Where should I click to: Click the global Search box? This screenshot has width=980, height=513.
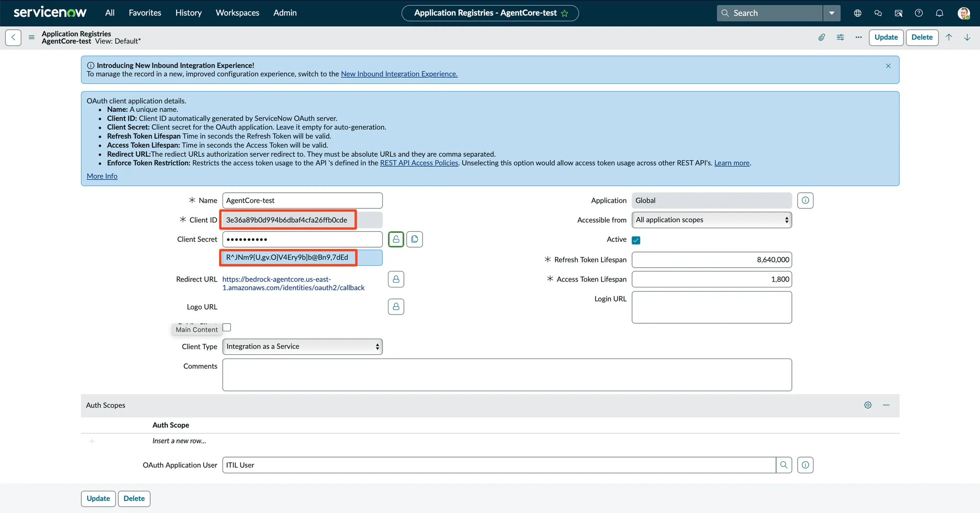click(770, 13)
